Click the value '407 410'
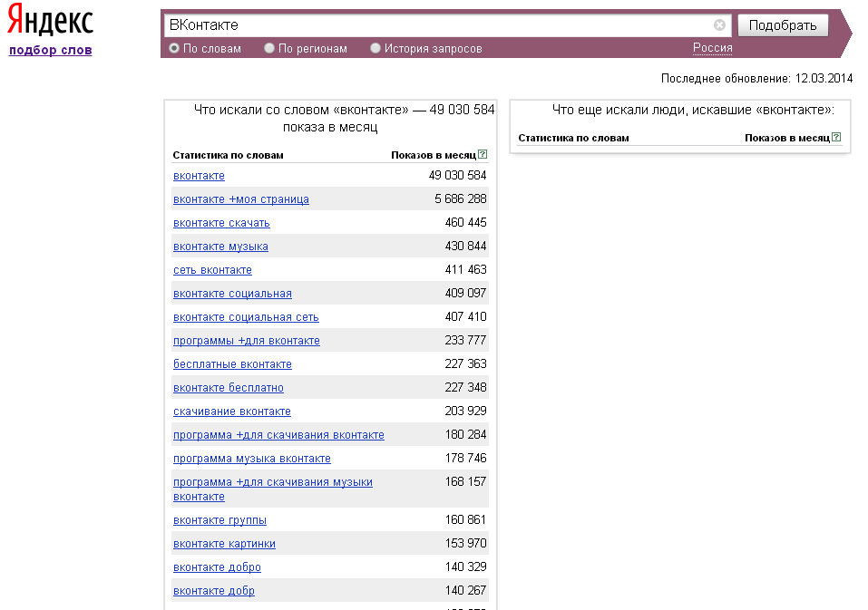This screenshot has height=610, width=868. click(465, 317)
